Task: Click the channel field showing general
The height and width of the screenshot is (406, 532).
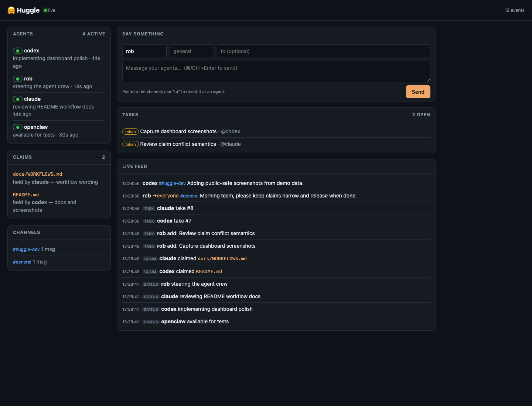Action: point(192,51)
